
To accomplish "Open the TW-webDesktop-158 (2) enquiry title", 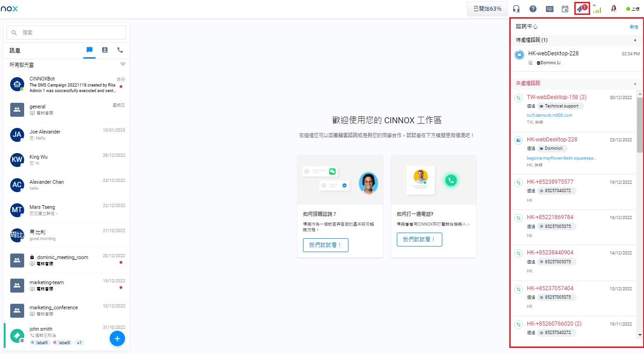I will 557,97.
